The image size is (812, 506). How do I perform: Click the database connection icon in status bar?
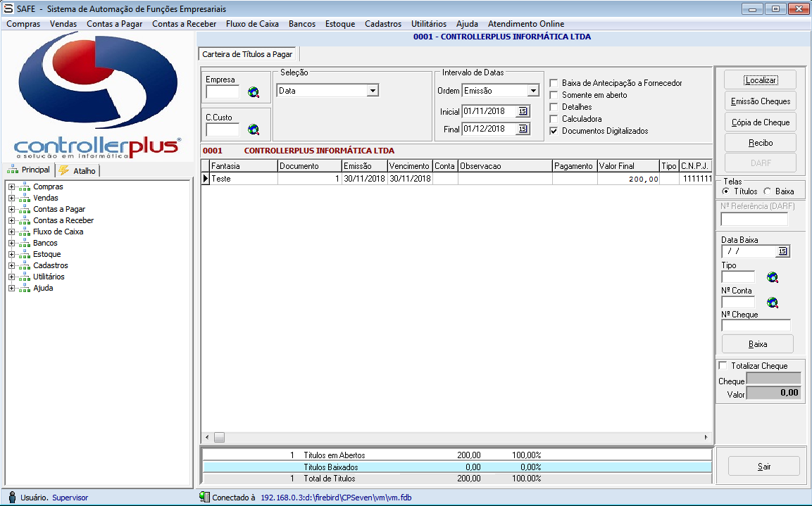(204, 498)
